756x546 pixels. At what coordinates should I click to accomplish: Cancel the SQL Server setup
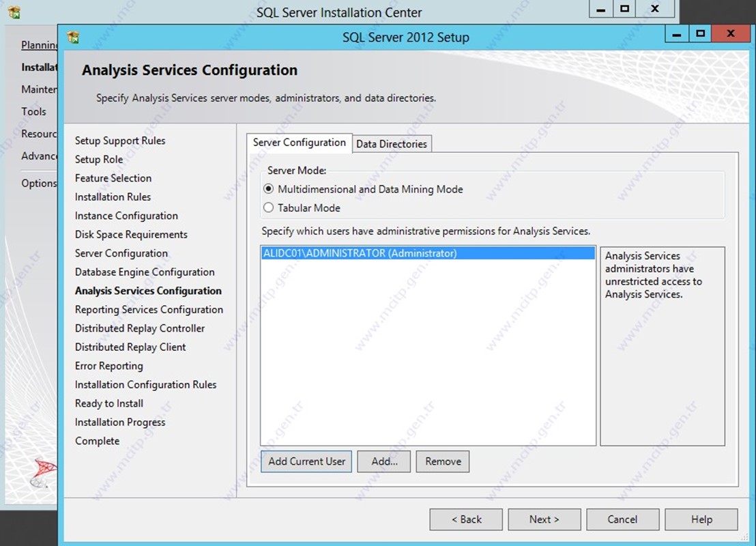click(x=622, y=519)
